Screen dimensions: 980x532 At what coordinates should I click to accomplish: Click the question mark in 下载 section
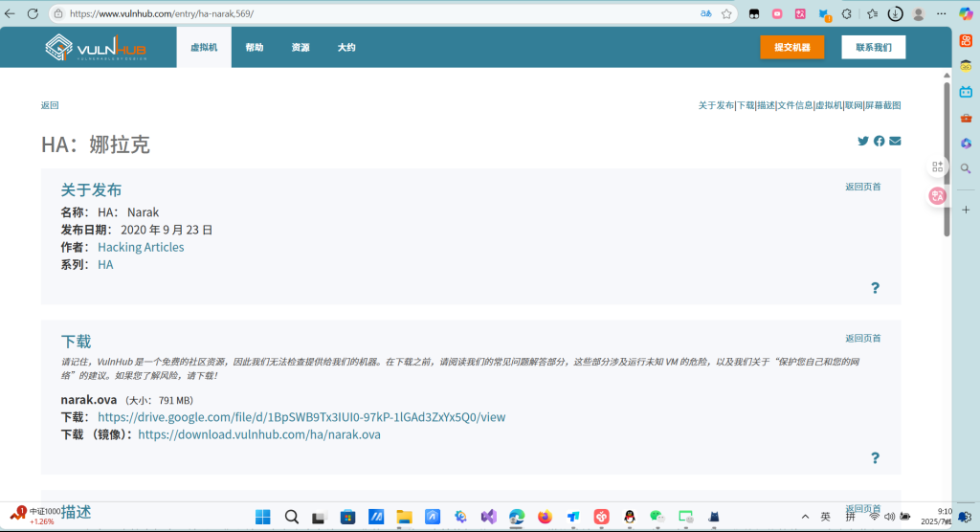pos(875,458)
